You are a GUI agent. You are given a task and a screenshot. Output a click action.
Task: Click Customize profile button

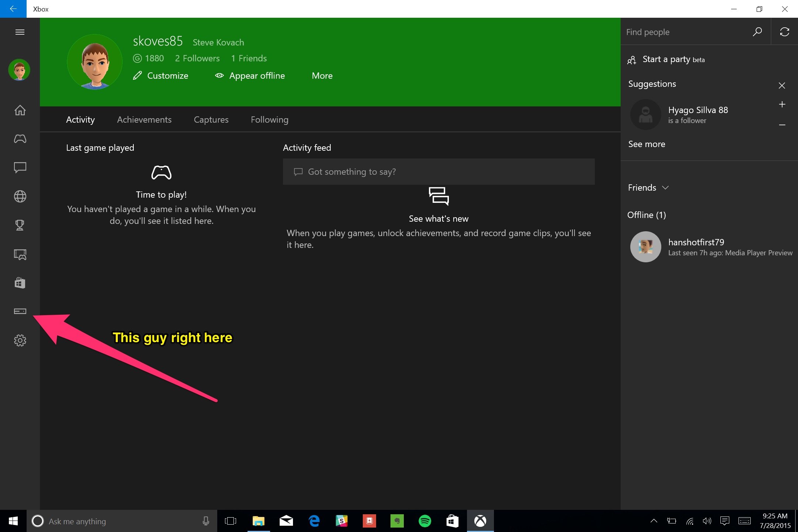tap(161, 76)
